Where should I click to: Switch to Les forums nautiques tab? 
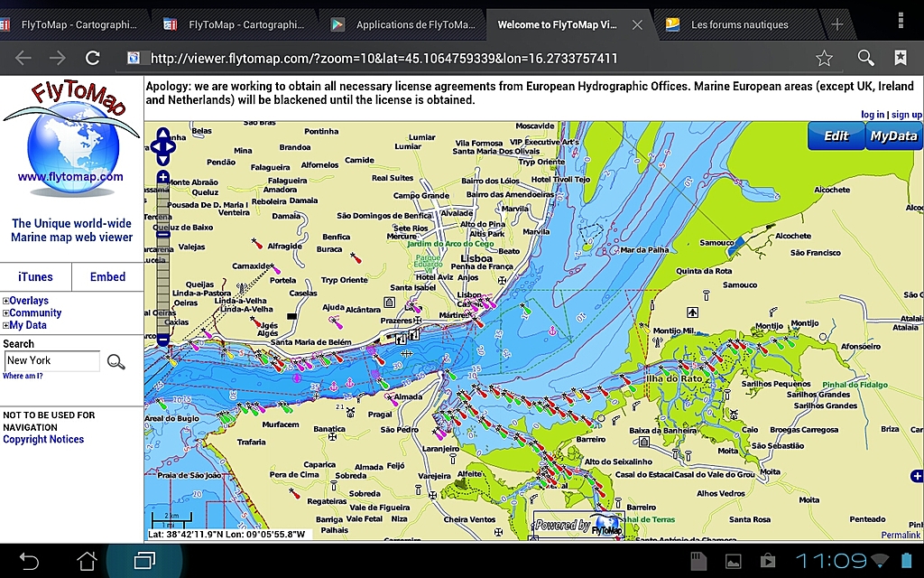(x=739, y=24)
